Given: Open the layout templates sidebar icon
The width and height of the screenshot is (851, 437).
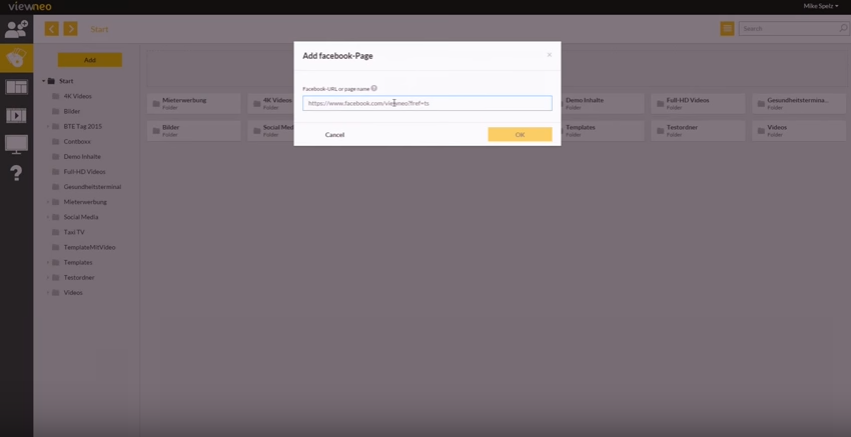Looking at the screenshot, I should (16, 86).
